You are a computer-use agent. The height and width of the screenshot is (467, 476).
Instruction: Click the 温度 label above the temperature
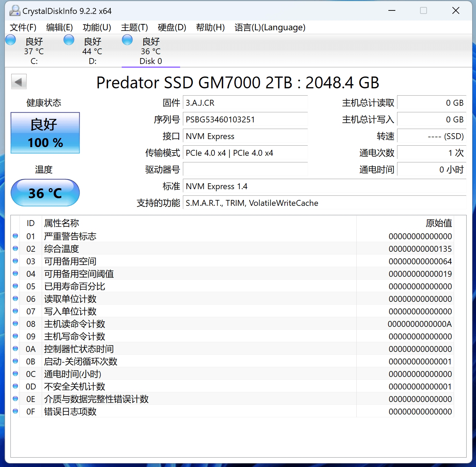click(44, 170)
